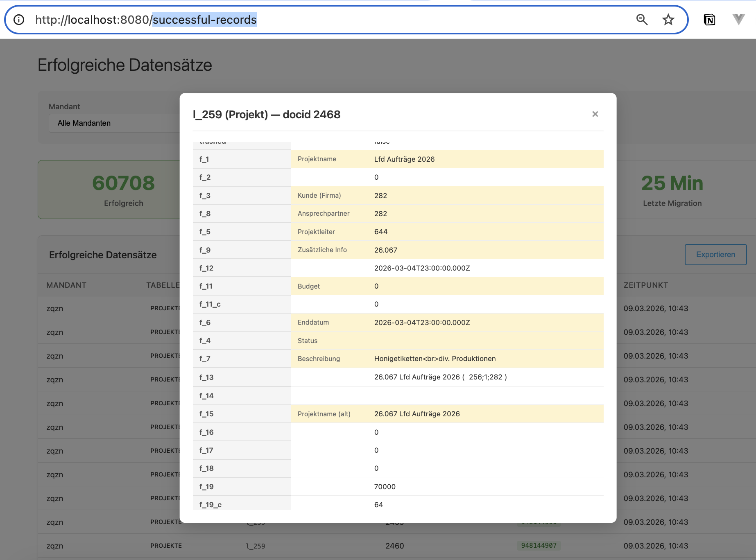Click the Mandant column header
The width and height of the screenshot is (756, 560).
point(66,285)
